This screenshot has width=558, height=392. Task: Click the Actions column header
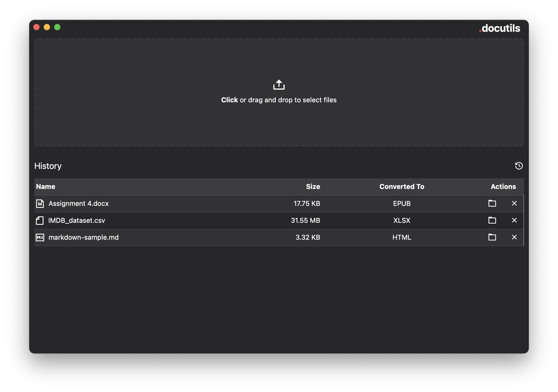tap(503, 186)
